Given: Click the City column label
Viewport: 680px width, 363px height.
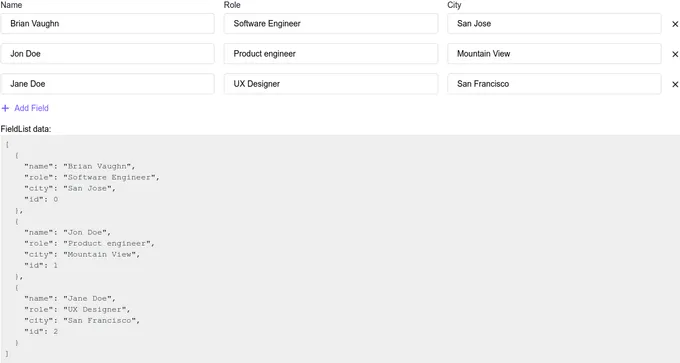Looking at the screenshot, I should click(x=454, y=5).
